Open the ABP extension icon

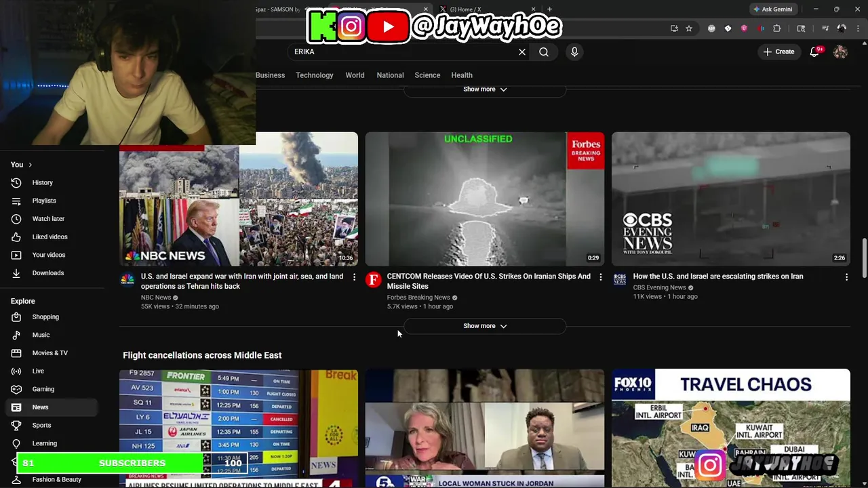point(711,28)
